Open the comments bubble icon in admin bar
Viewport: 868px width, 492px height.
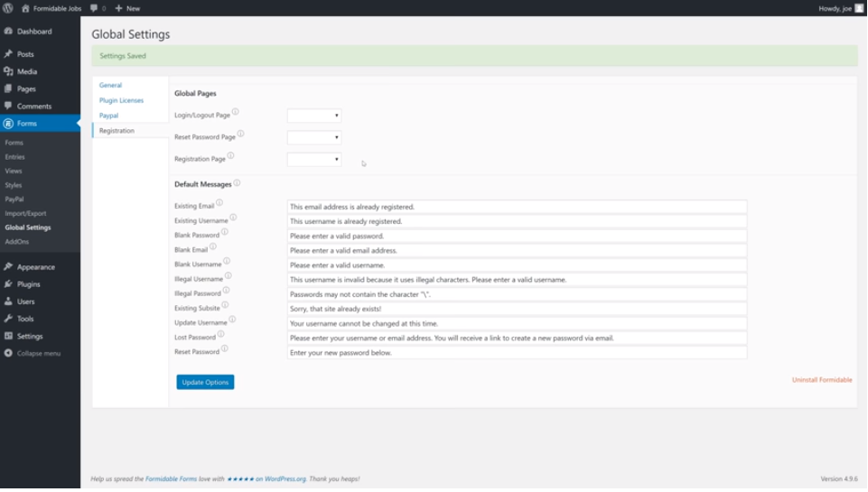coord(94,8)
